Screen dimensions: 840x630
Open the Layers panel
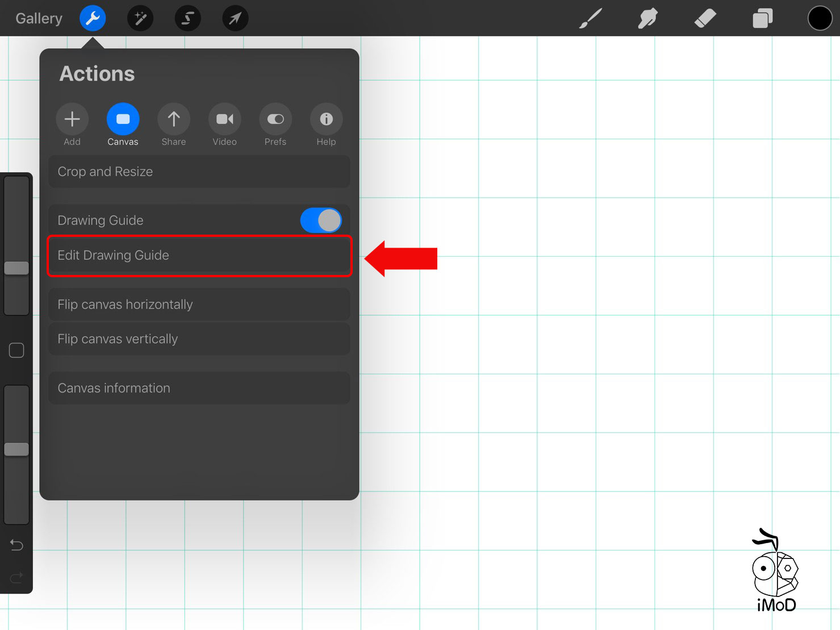click(x=762, y=18)
